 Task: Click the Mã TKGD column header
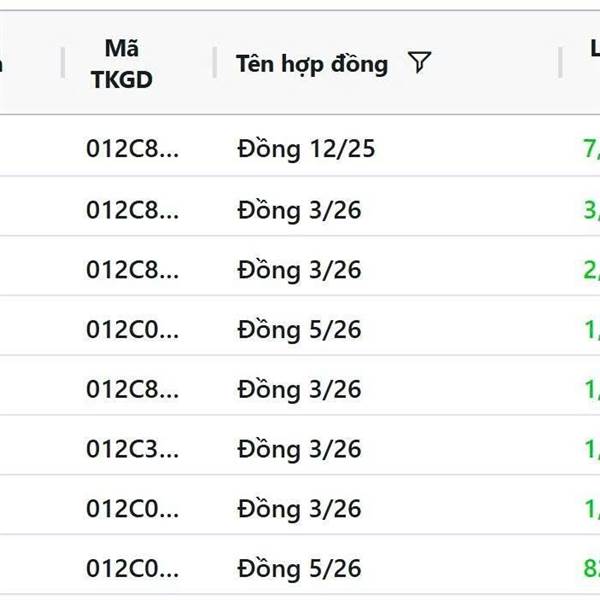pos(122,64)
